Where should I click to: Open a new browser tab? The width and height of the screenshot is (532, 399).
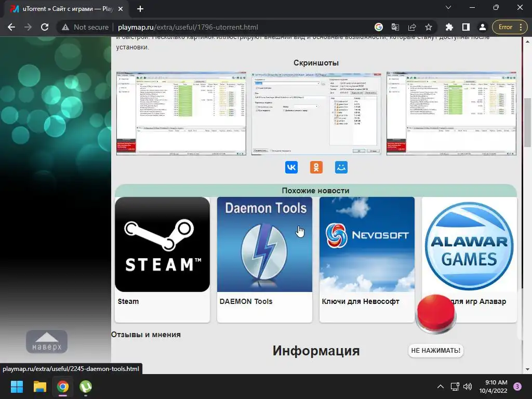[x=140, y=9]
